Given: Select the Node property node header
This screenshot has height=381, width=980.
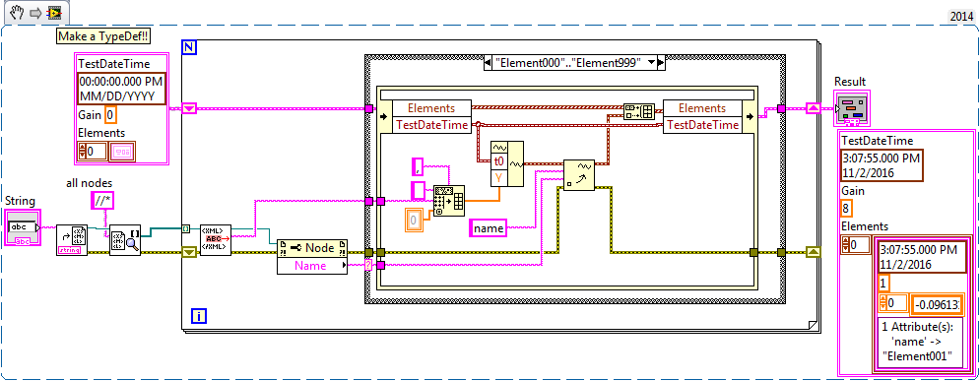Looking at the screenshot, I should pyautogui.click(x=312, y=248).
